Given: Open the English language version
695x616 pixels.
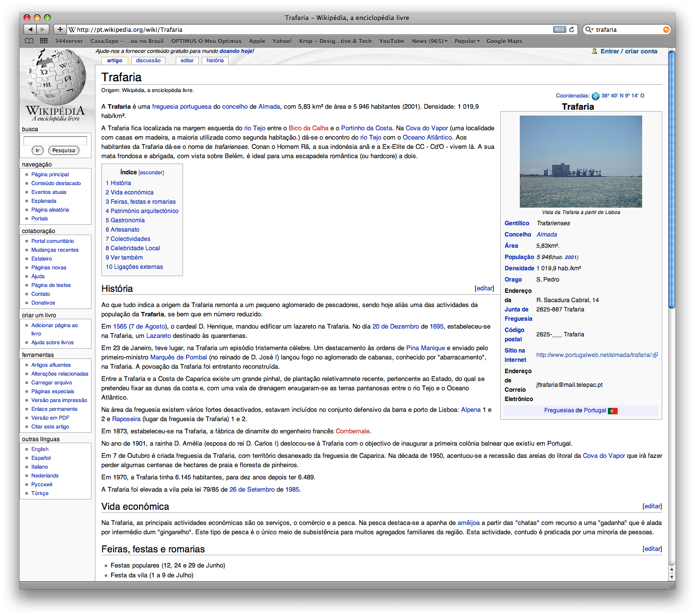Looking at the screenshot, I should 40,449.
